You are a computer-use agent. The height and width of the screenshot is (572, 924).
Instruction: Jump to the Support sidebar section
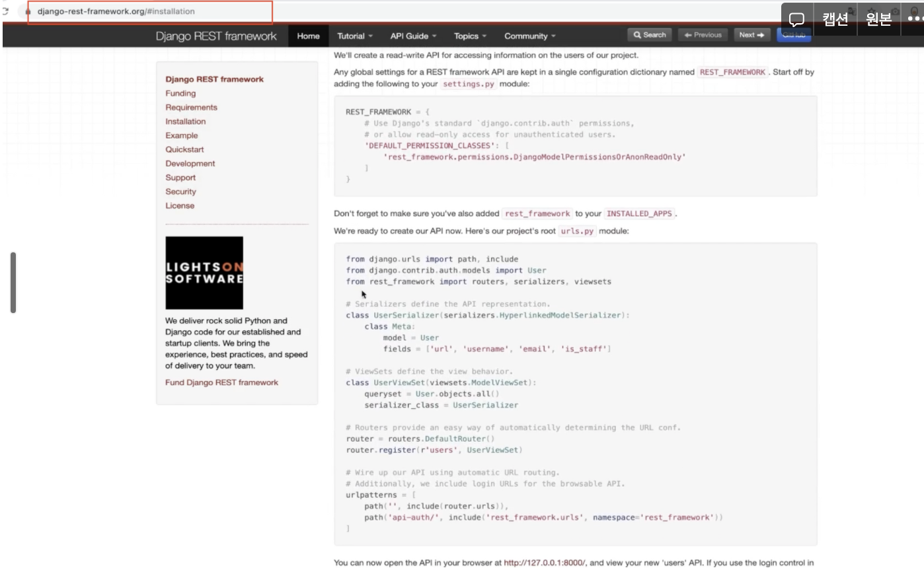tap(180, 178)
